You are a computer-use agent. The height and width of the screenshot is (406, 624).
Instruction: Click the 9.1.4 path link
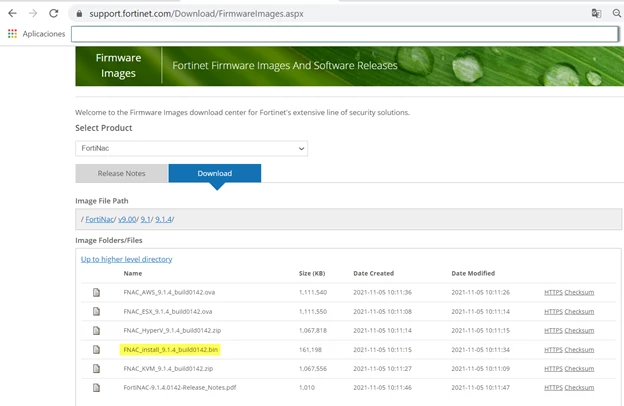point(163,219)
